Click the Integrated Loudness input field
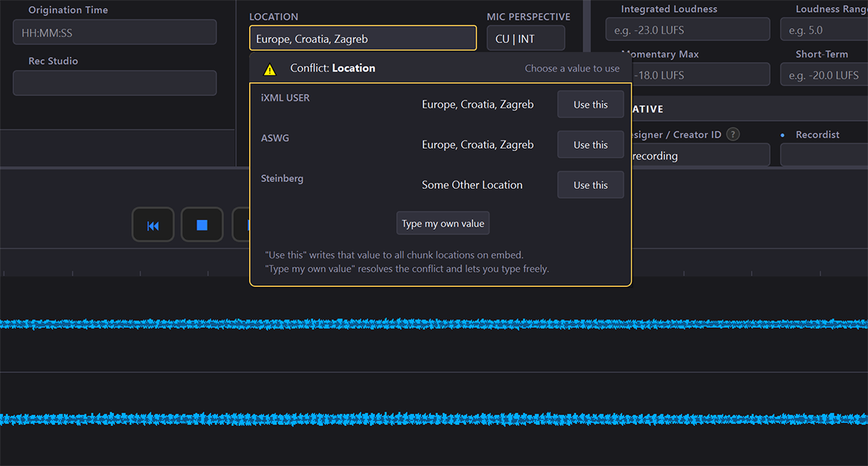 click(688, 30)
